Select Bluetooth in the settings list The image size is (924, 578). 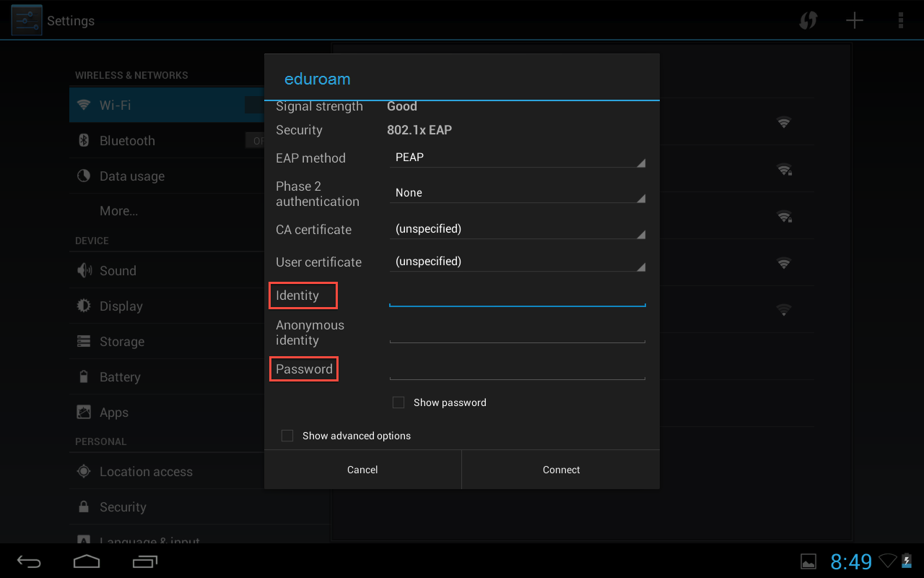(167, 140)
